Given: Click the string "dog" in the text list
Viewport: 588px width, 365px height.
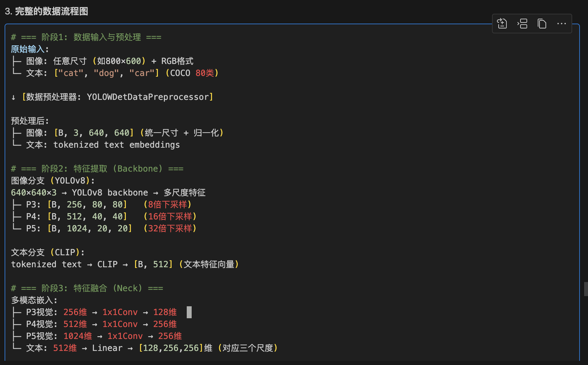Looking at the screenshot, I should pos(106,73).
